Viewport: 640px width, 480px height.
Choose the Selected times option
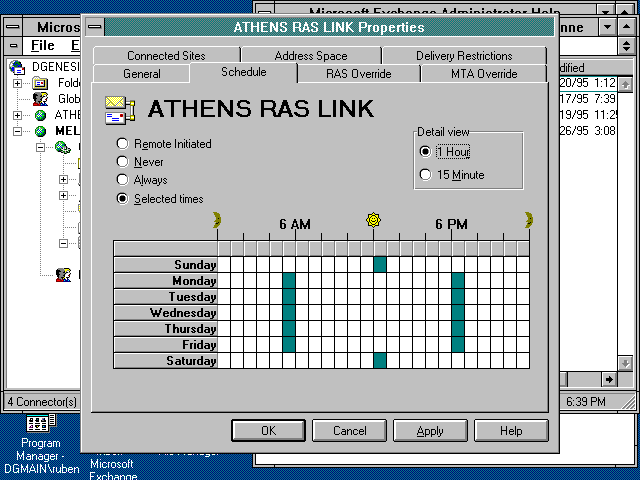click(x=160, y=199)
